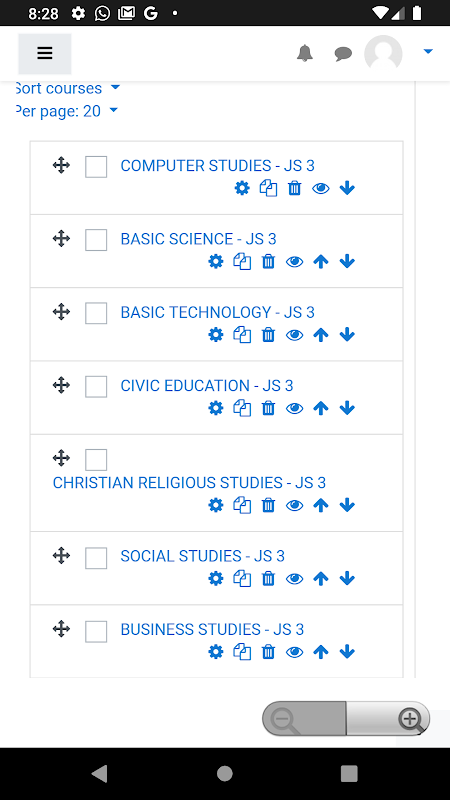
Task: Click the notifications bell icon
Action: (x=305, y=53)
